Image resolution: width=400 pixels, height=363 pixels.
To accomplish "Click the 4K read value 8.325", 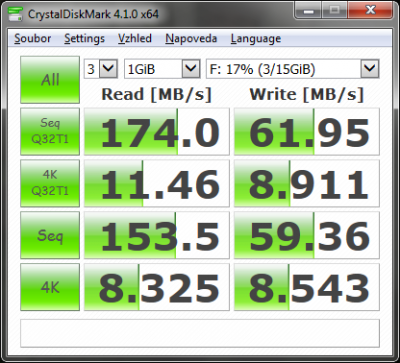I will tap(157, 287).
